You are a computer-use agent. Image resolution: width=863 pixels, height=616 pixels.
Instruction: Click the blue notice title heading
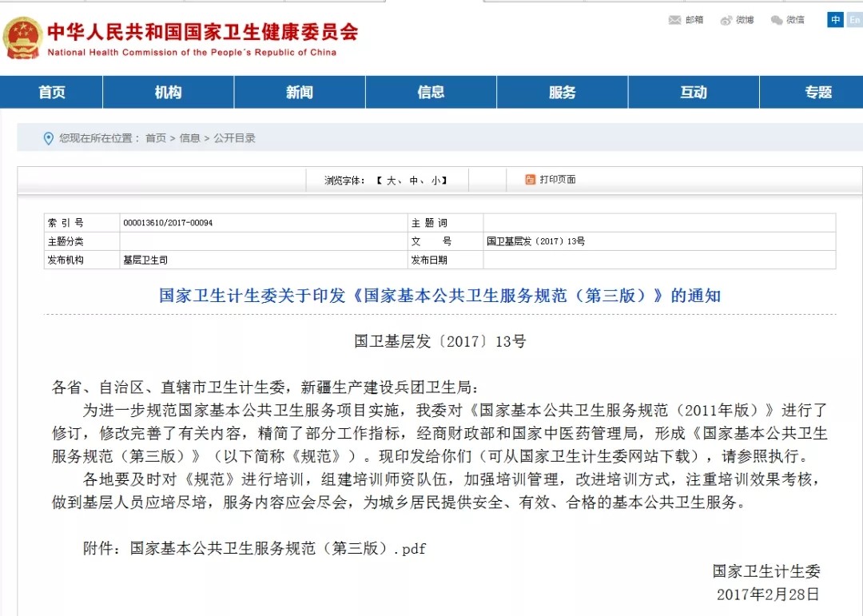[439, 296]
